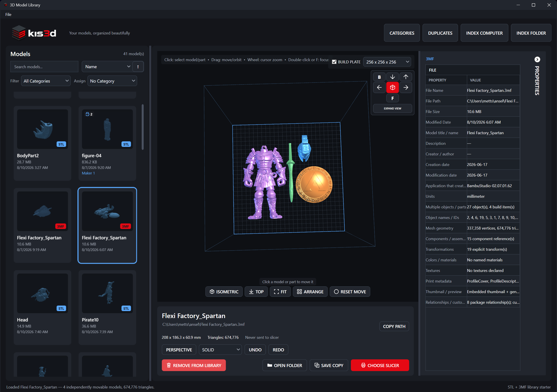Click the 3MF properties header label
557x392 pixels.
click(x=430, y=59)
